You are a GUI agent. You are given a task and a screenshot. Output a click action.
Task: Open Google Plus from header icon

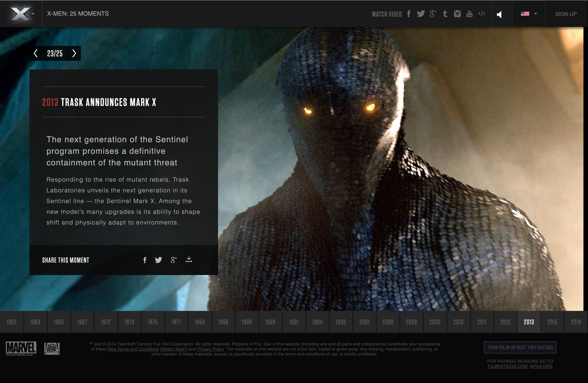point(433,14)
